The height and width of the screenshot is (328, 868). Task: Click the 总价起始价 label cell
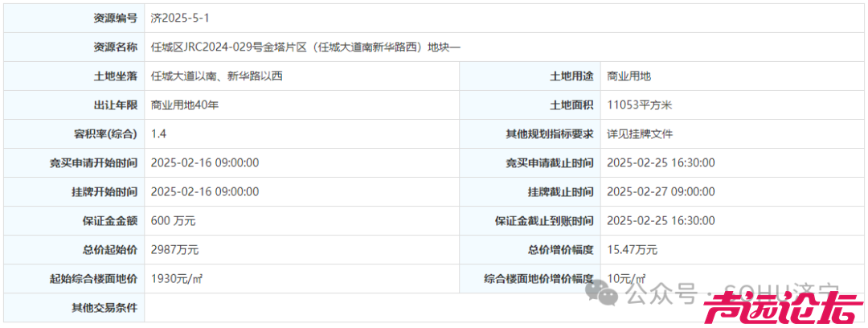coord(75,249)
